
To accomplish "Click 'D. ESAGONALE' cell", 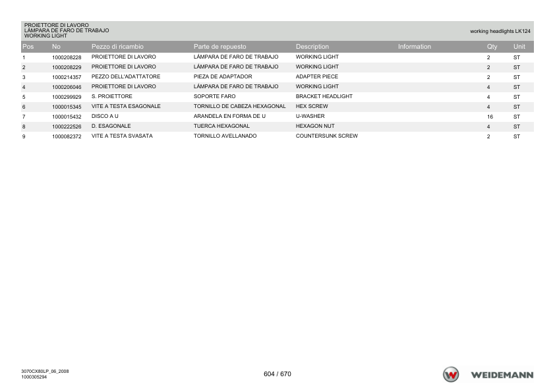I will [111, 126].
